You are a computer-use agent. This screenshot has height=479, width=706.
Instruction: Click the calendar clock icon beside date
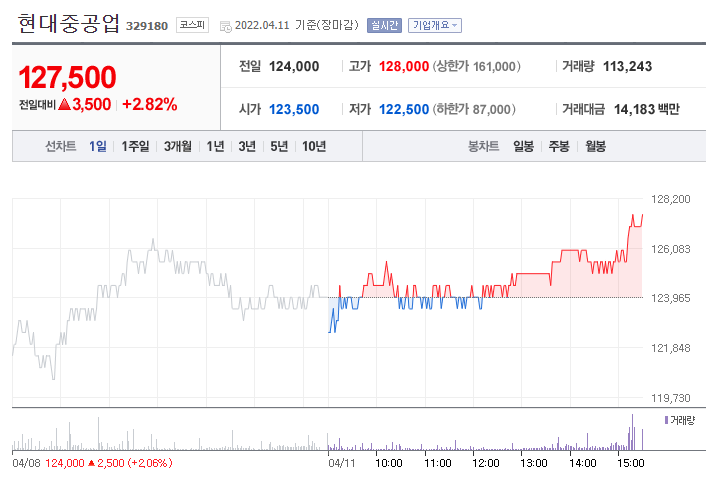(226, 27)
